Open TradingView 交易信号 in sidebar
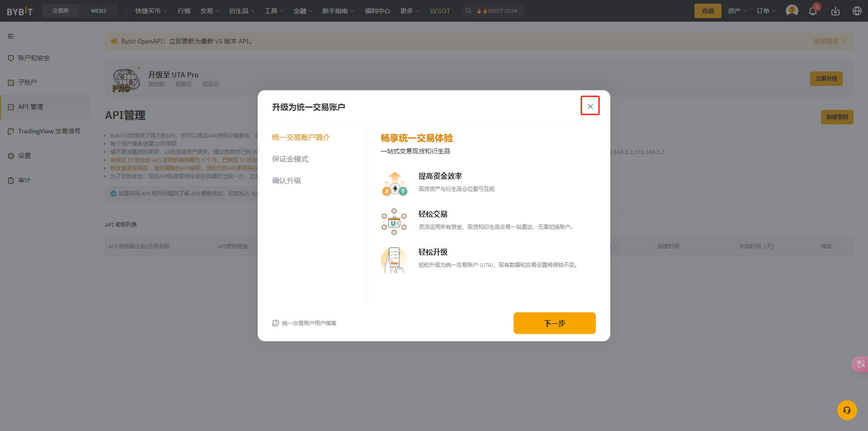The width and height of the screenshot is (868, 431). click(44, 131)
